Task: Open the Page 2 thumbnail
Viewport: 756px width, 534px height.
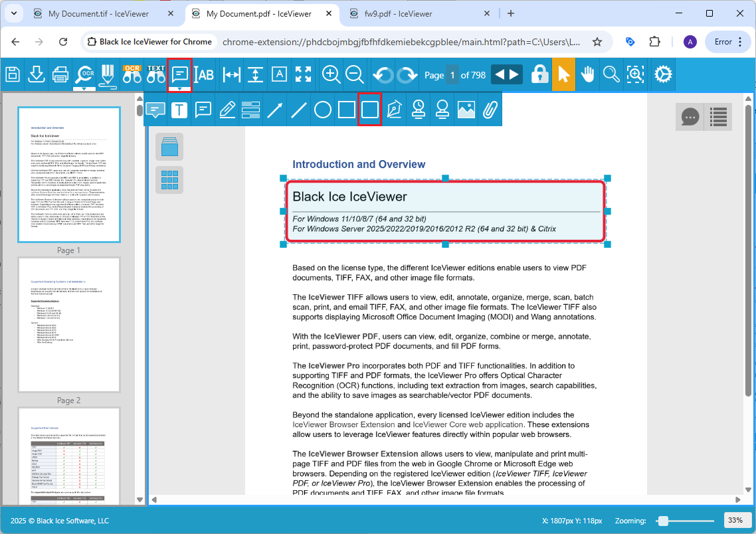Action: 69,325
